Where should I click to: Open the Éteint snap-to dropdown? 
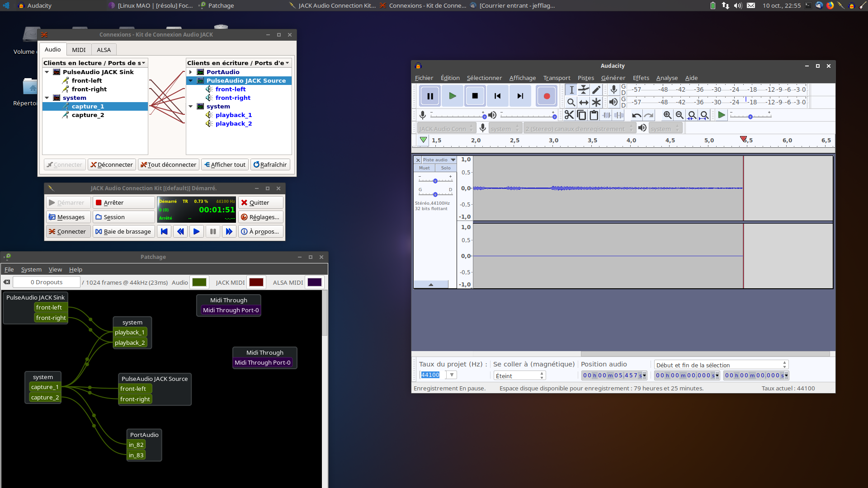click(519, 375)
